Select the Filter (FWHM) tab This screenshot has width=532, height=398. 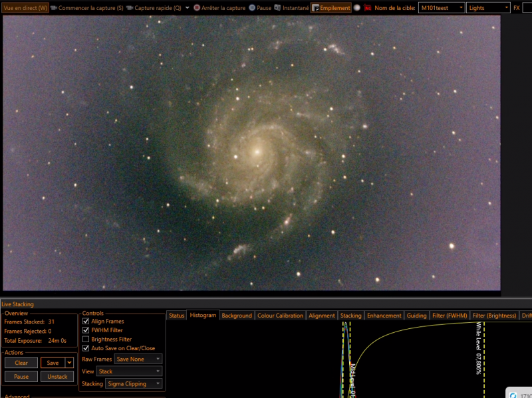coord(450,316)
